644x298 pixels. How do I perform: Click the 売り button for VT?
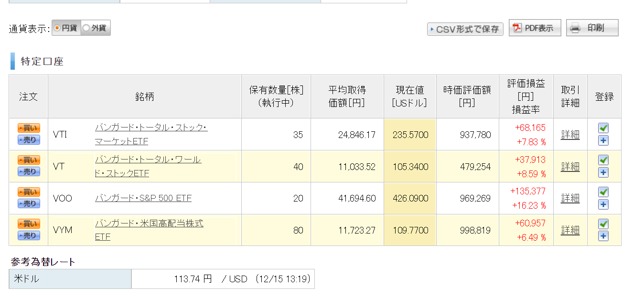pos(29,172)
